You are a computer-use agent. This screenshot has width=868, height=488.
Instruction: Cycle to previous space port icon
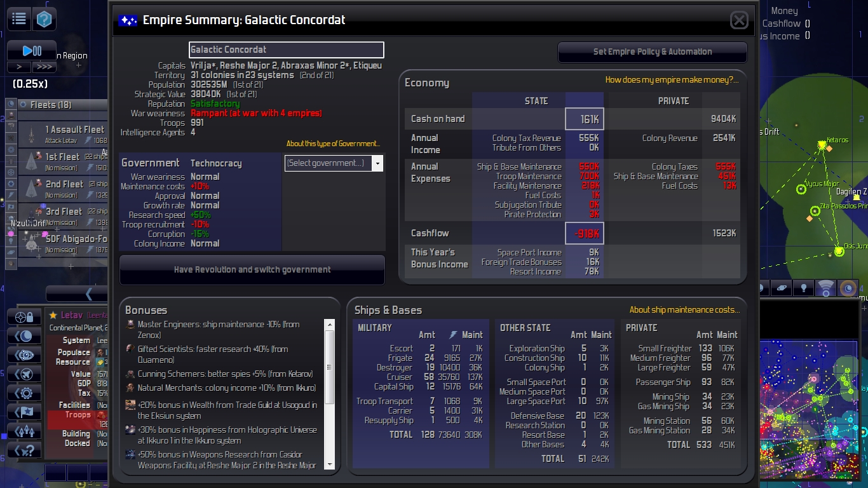(25, 355)
